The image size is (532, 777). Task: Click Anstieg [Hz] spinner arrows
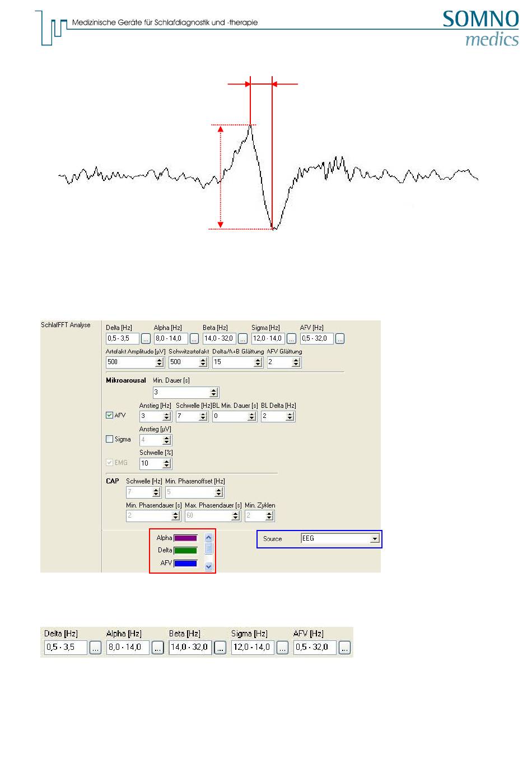pos(166,416)
